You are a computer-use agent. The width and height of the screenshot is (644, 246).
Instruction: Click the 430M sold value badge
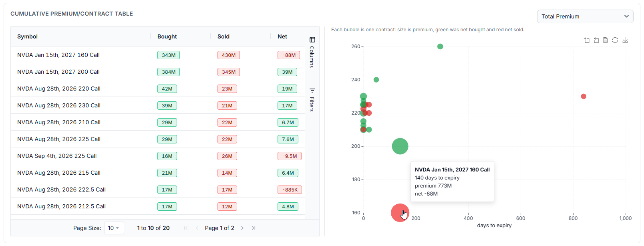[x=229, y=55]
